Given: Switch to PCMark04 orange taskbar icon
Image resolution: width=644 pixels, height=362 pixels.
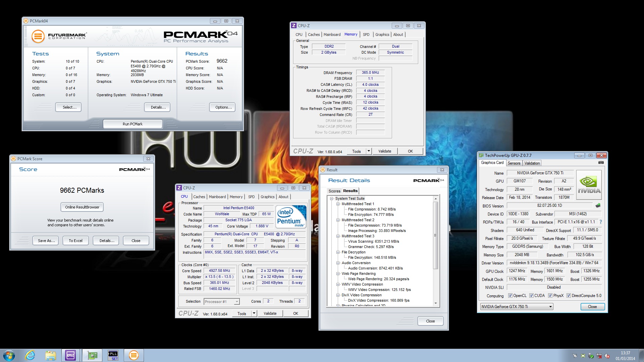Looking at the screenshot, I should pos(133,355).
